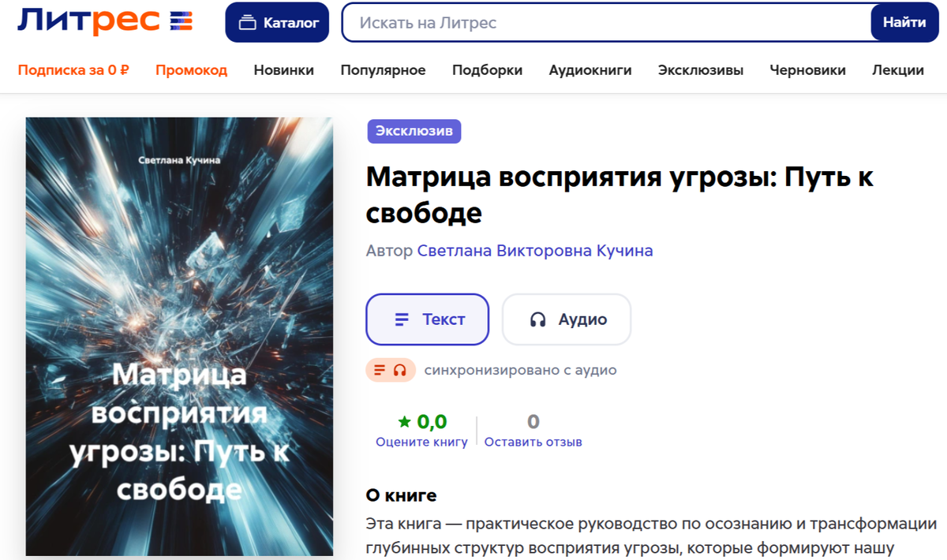Open the Аудиокниги section
947x560 pixels.
pos(590,70)
